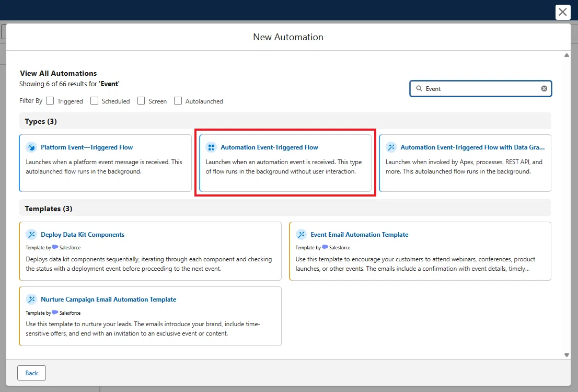Check the Autolaunched filter checkbox

pos(178,101)
